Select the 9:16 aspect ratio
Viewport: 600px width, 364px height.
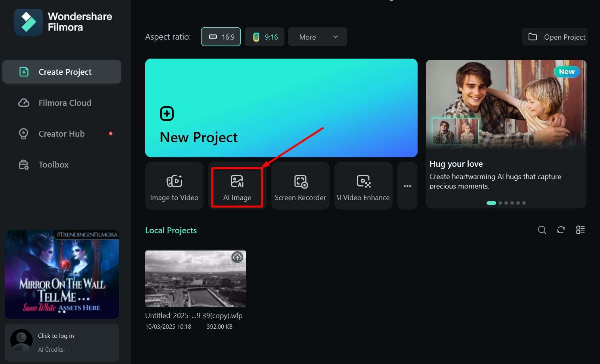[265, 37]
